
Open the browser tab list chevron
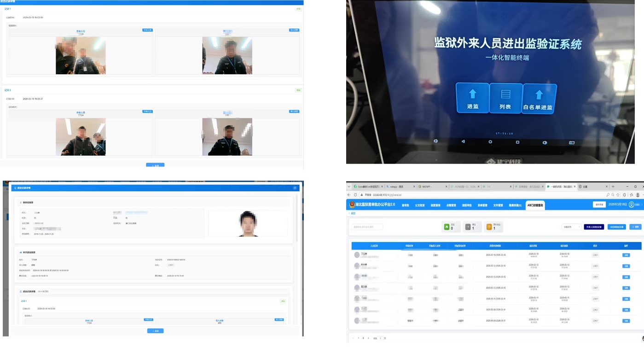coord(349,187)
